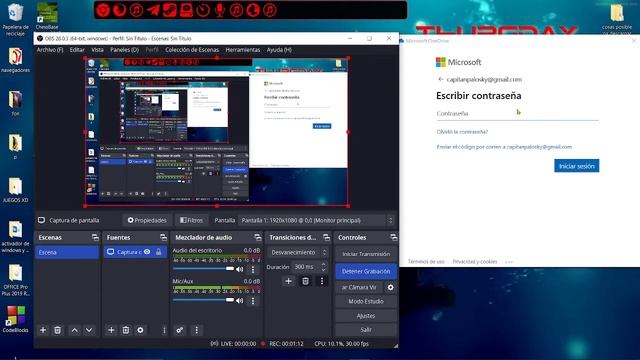Mute the Mic/Aux speaker
640x360 pixels.
coord(240,301)
